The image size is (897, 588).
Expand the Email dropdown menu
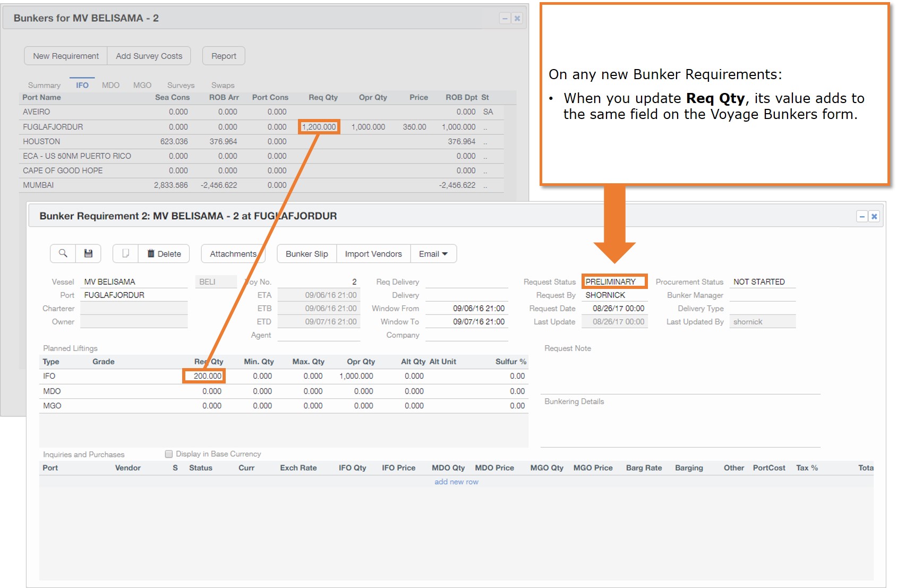click(433, 254)
